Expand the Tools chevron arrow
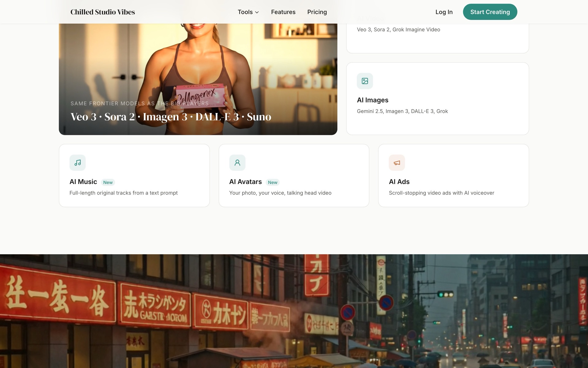The image size is (588, 368). click(257, 12)
